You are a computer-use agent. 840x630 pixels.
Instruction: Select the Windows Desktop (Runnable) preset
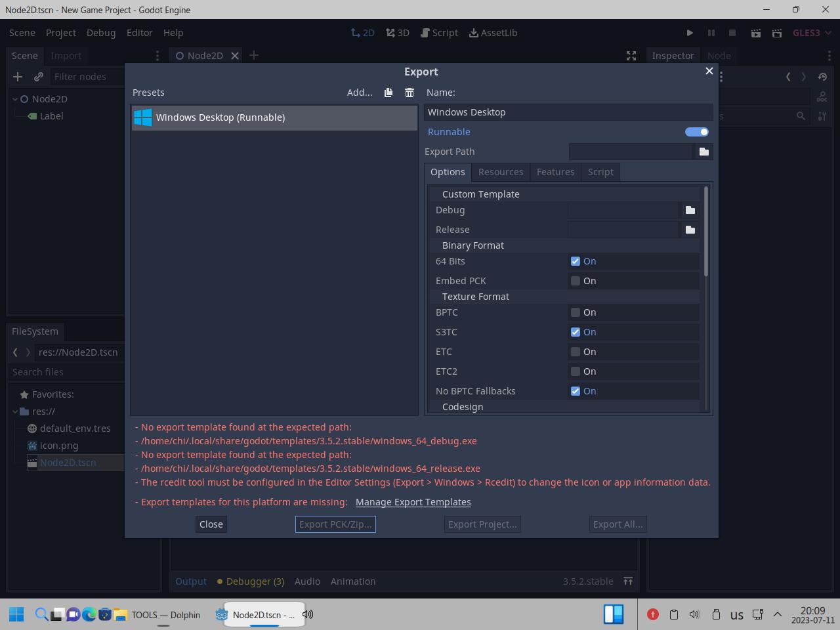274,117
